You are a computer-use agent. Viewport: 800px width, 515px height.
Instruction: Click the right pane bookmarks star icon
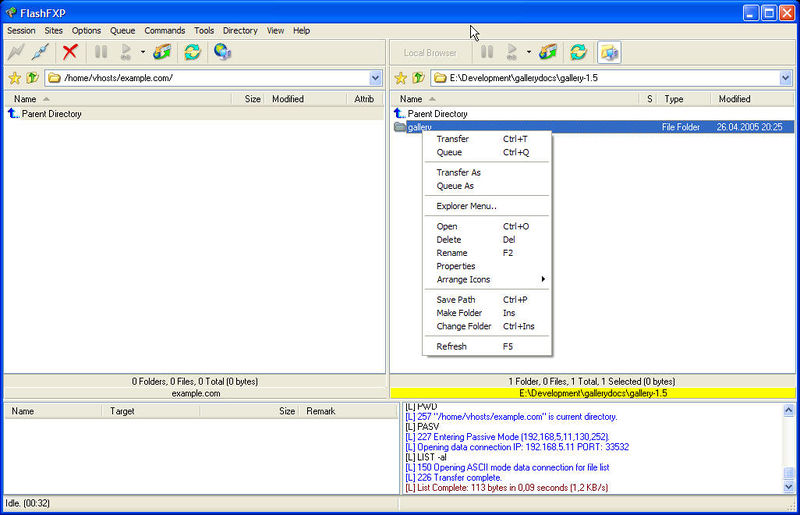click(x=401, y=78)
